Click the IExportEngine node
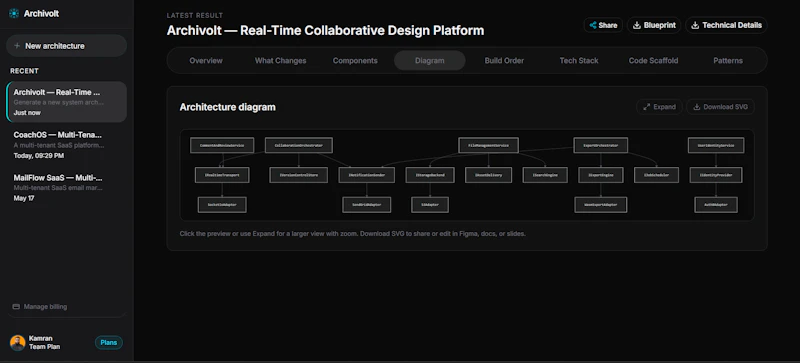This screenshot has height=363, width=800. [601, 175]
